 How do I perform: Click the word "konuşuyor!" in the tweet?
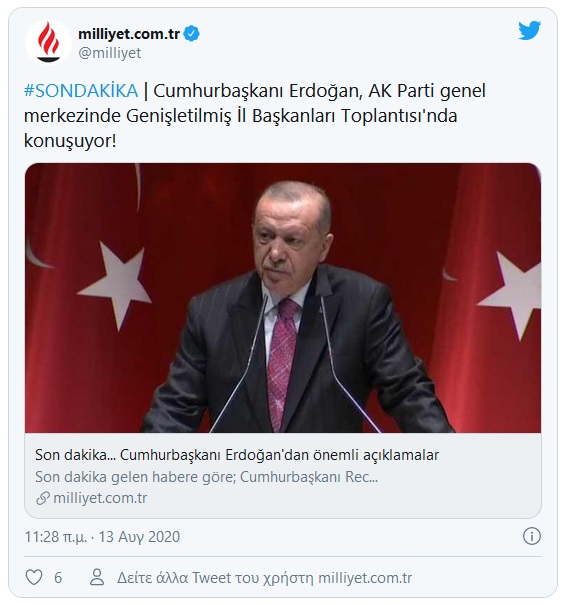click(x=70, y=140)
